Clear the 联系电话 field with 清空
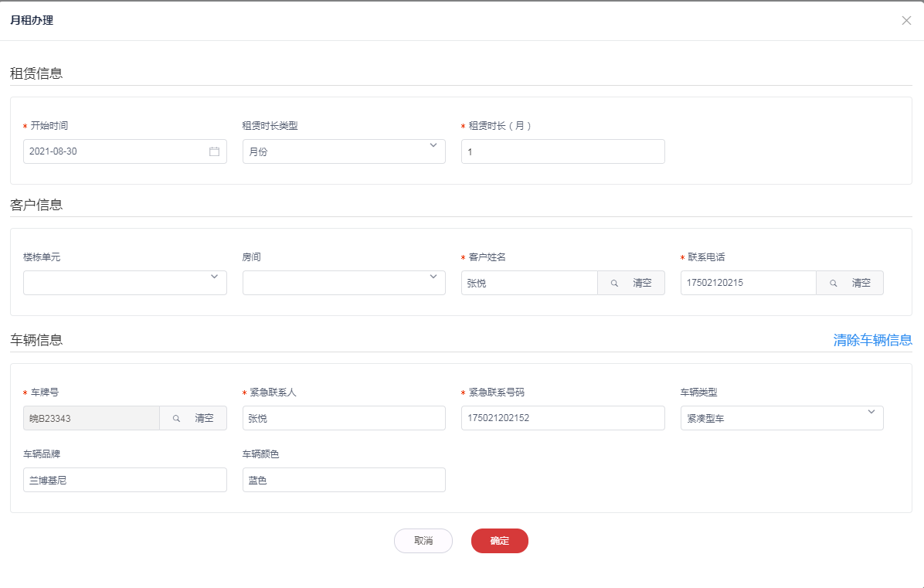924x588 pixels. point(861,283)
